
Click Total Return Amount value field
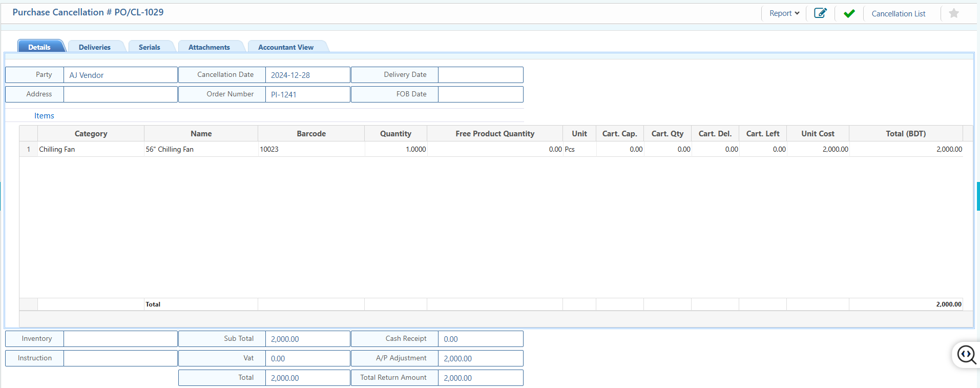[x=481, y=378]
